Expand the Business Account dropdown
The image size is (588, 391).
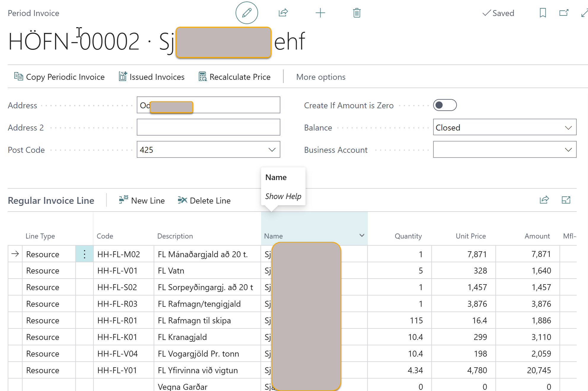[568, 150]
